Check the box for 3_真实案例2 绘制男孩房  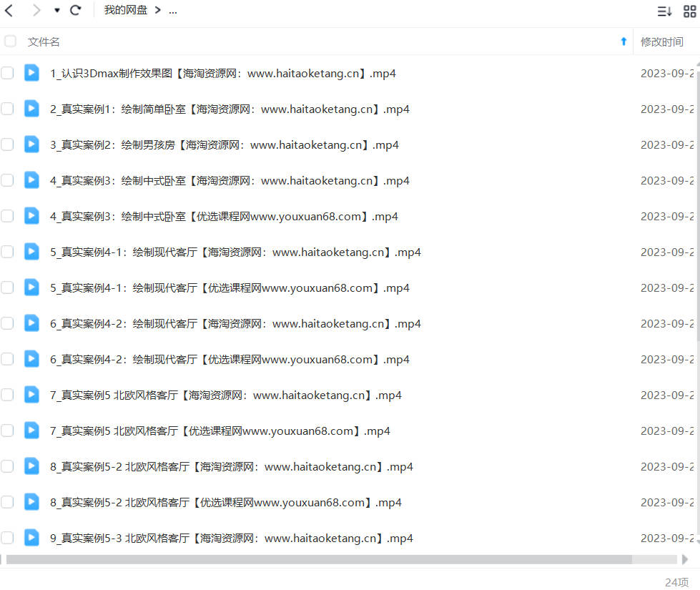[x=7, y=144]
